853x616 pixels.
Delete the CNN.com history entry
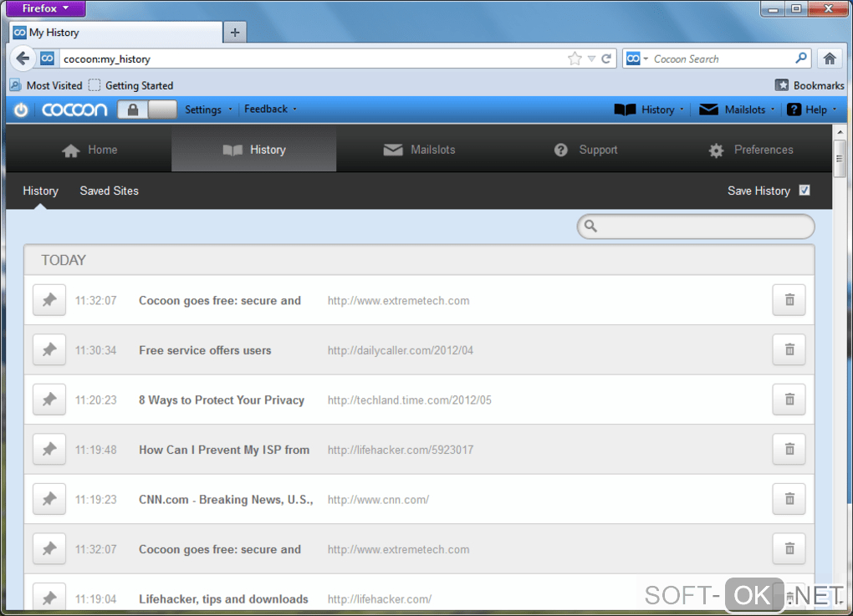[x=789, y=499]
